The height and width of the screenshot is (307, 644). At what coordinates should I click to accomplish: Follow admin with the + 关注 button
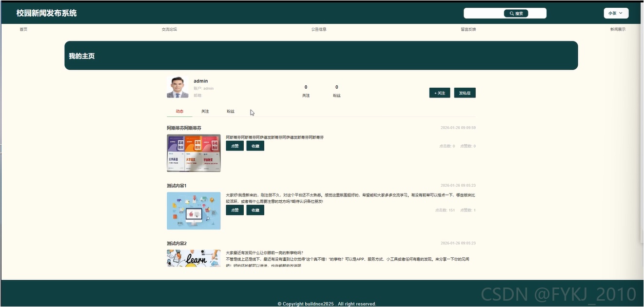click(440, 93)
